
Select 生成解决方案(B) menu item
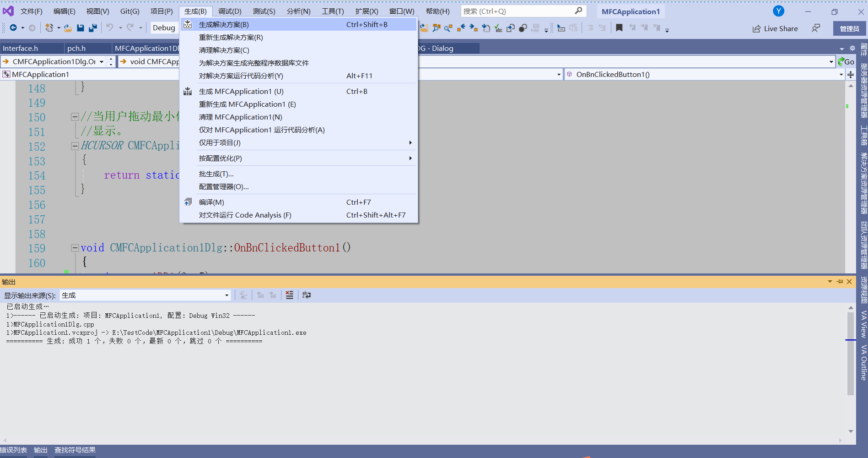298,25
